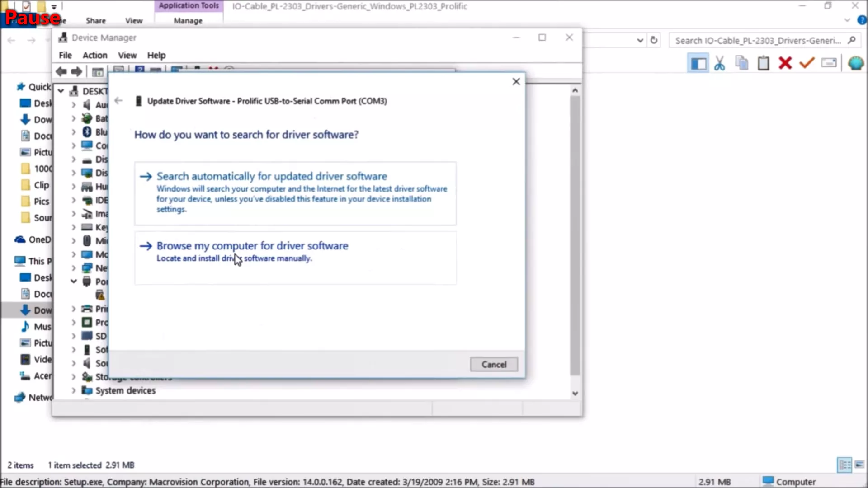Click the red X Delete icon
This screenshot has width=868, height=488.
pos(785,63)
